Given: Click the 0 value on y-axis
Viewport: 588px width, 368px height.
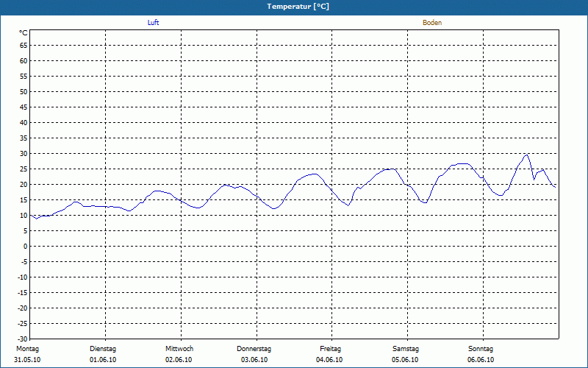Looking at the screenshot, I should pos(26,247).
